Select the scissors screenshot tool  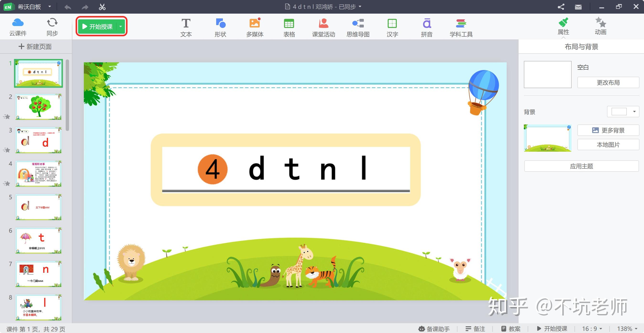[102, 7]
